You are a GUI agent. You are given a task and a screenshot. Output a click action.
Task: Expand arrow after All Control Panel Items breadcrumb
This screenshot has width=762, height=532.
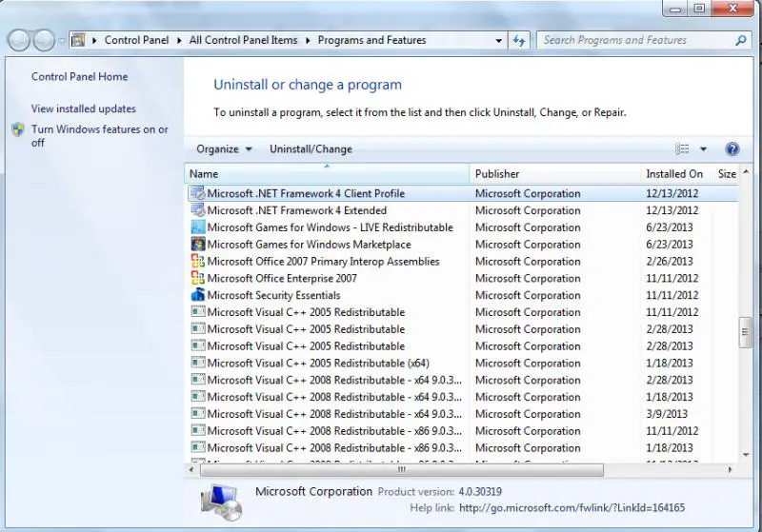[308, 41]
